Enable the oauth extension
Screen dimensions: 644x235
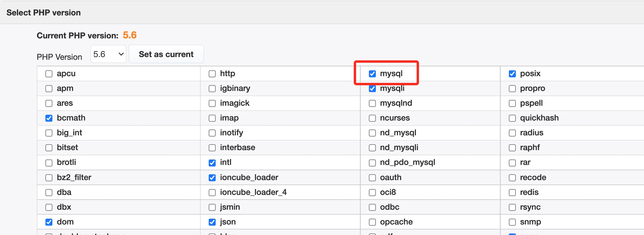(x=372, y=178)
